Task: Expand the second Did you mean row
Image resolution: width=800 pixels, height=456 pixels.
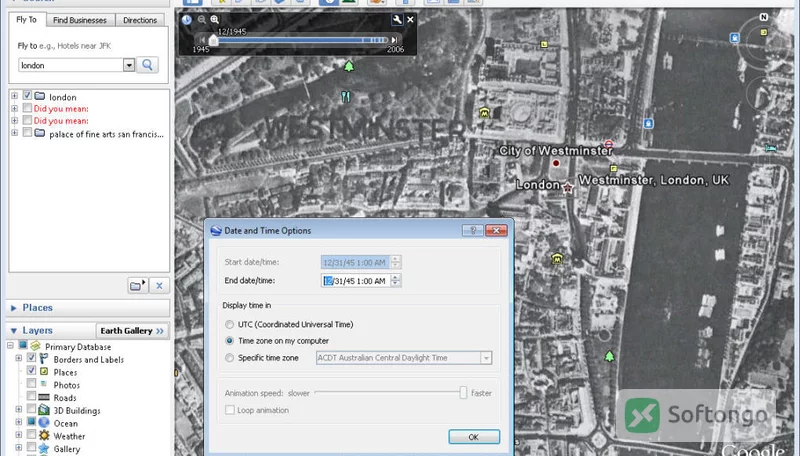Action: point(14,120)
